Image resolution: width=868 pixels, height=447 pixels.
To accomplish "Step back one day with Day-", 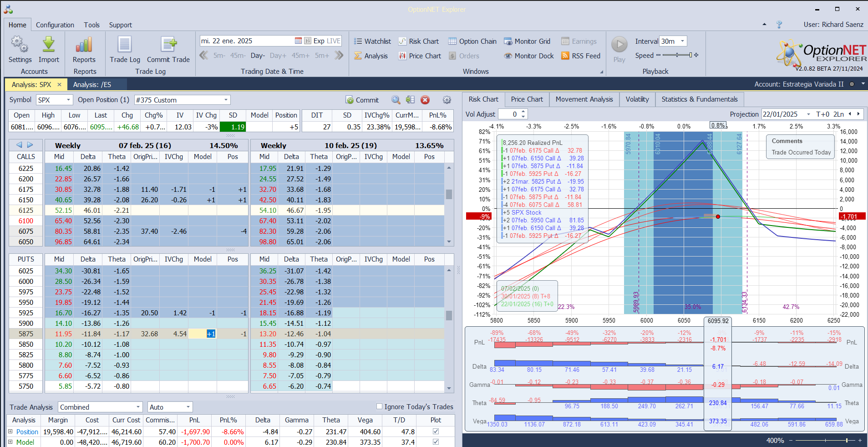I will pyautogui.click(x=258, y=56).
